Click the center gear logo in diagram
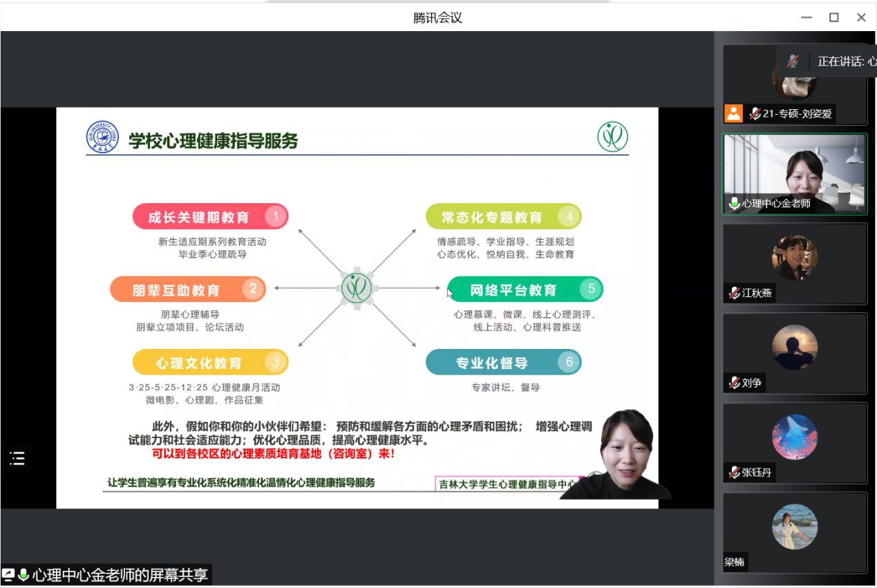 [357, 287]
